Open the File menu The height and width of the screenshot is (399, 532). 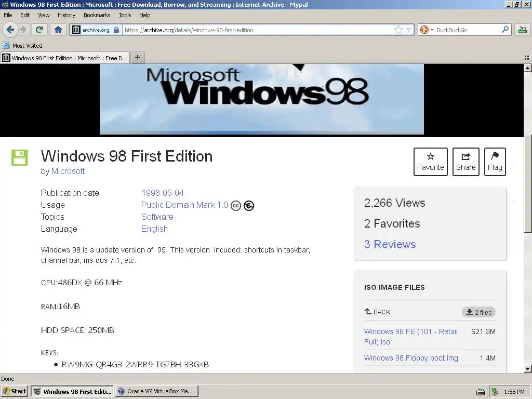[8, 15]
